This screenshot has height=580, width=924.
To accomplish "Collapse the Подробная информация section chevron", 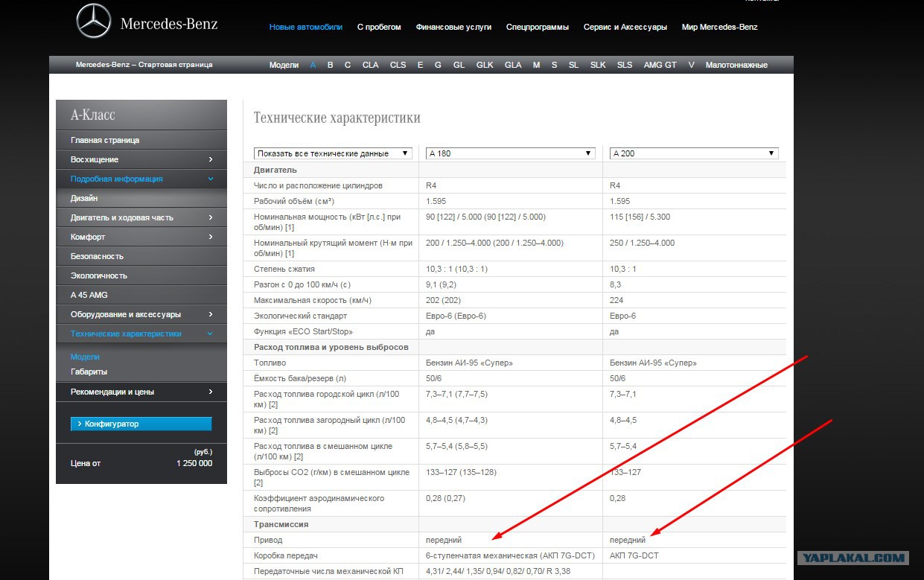I will click(x=211, y=179).
